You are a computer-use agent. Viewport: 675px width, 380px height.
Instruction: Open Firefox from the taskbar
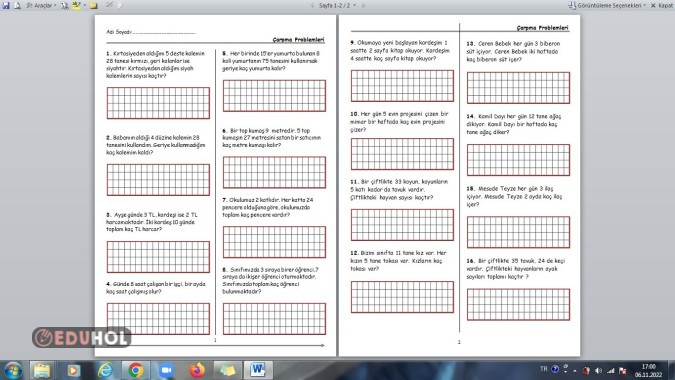(x=197, y=370)
